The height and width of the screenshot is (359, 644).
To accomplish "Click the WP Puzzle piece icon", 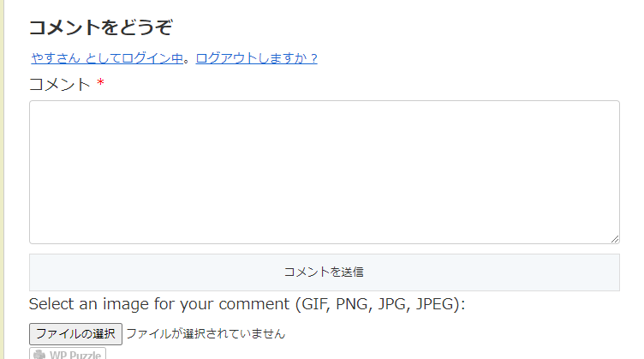I will 39,355.
